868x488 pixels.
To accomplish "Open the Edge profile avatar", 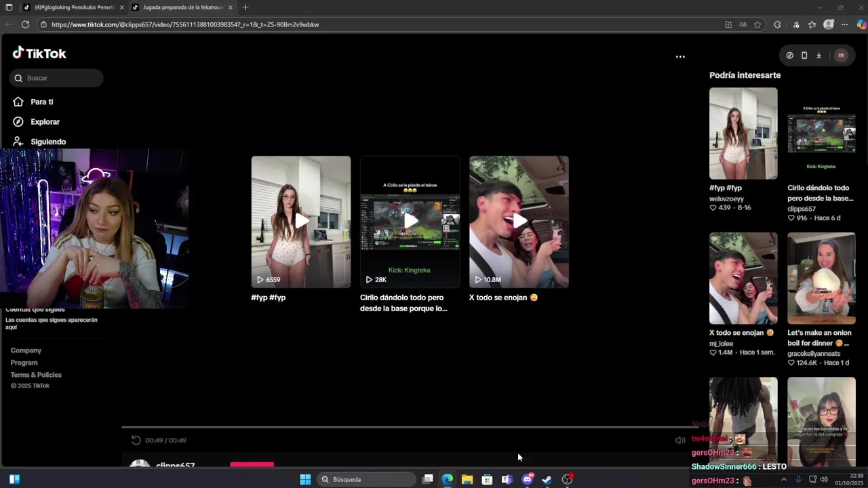I will pyautogui.click(x=828, y=24).
